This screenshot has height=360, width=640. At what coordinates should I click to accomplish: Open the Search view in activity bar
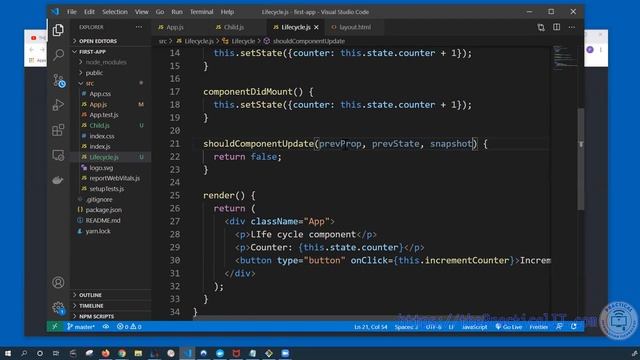[x=58, y=55]
